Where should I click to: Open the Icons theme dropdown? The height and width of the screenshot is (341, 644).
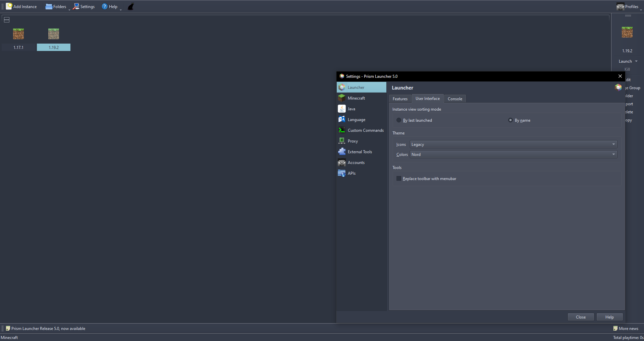514,144
